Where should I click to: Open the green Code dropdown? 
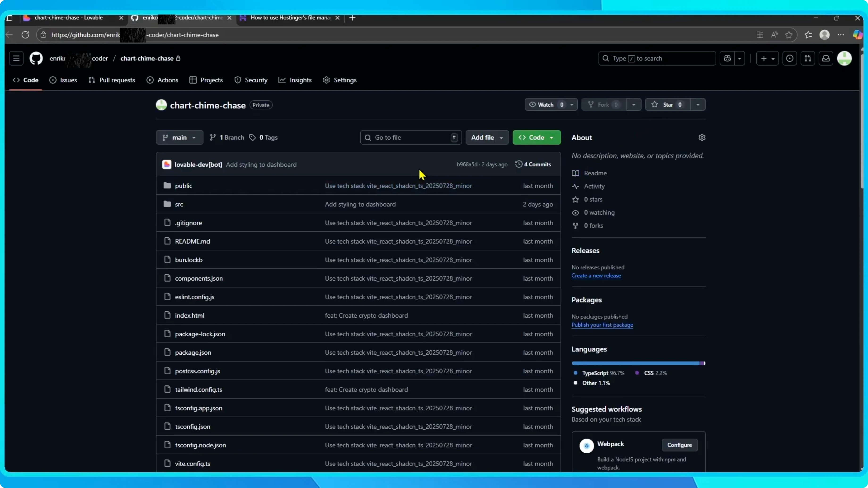tap(536, 137)
